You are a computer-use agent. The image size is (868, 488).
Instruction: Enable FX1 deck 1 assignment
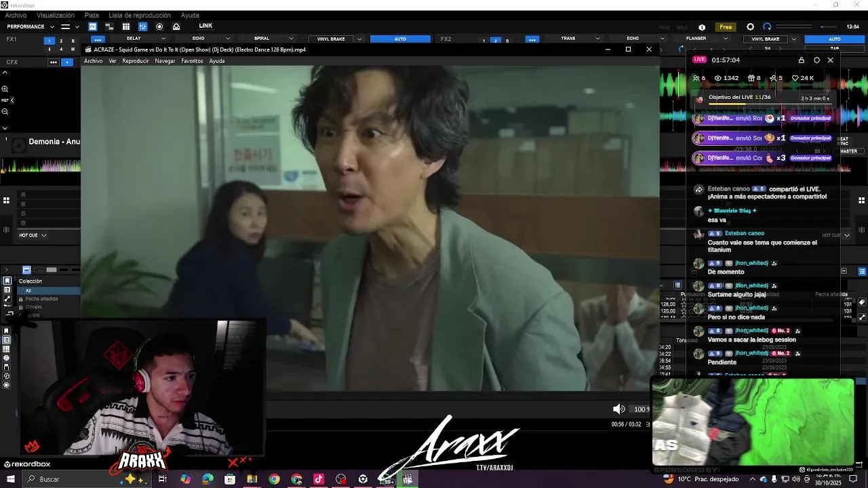49,41
